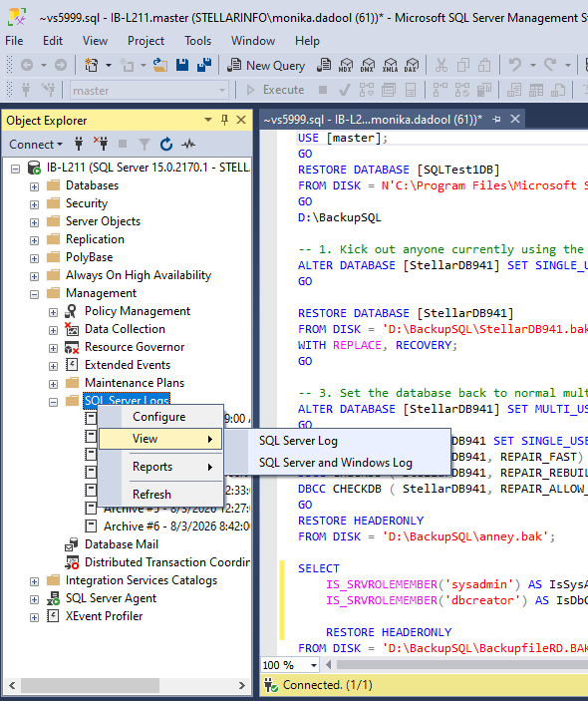The width and height of the screenshot is (588, 701).
Task: Click the DAX query icon
Action: click(x=411, y=66)
